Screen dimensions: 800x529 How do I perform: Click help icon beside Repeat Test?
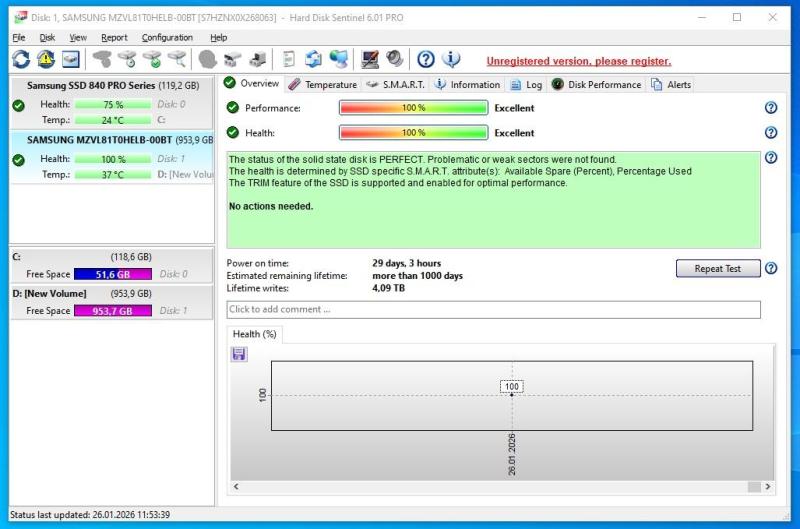[770, 268]
